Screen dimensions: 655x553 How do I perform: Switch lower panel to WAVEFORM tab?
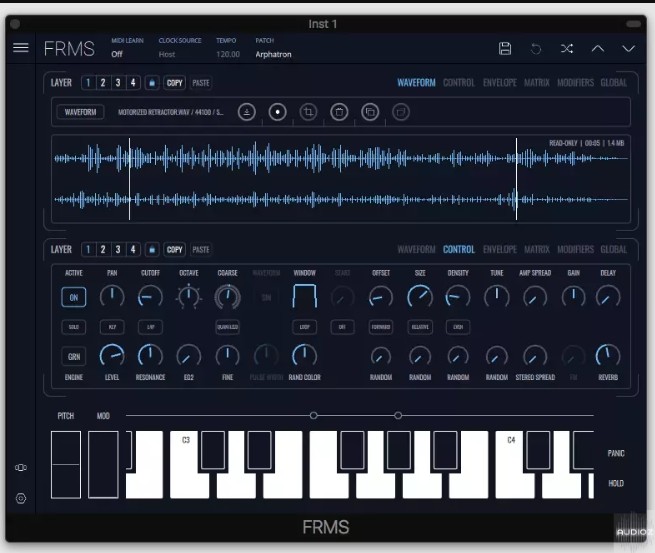[x=416, y=249]
